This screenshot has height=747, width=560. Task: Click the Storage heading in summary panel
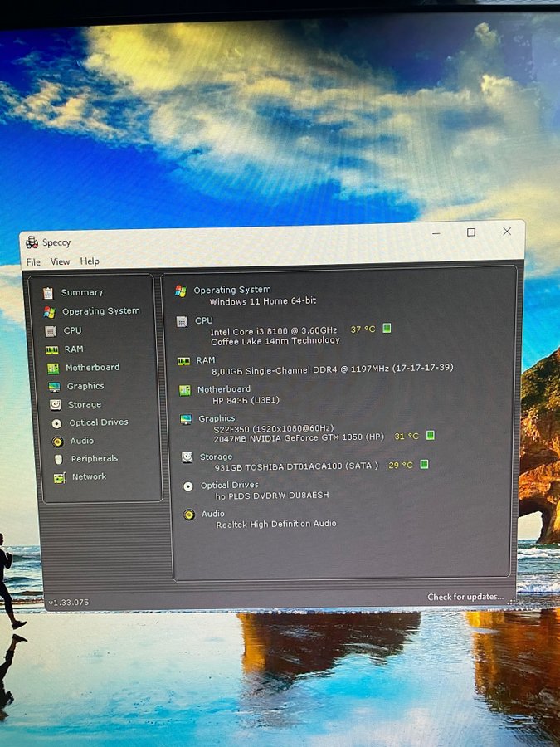(215, 456)
